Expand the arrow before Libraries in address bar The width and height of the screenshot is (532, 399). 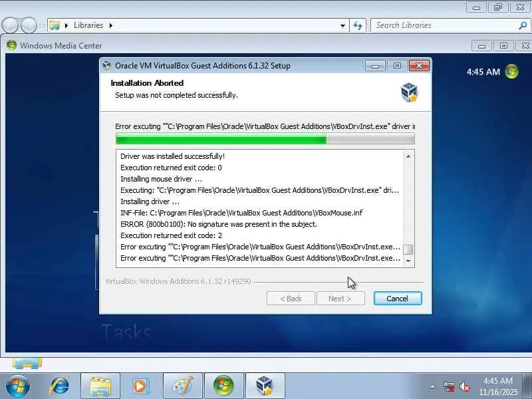66,25
